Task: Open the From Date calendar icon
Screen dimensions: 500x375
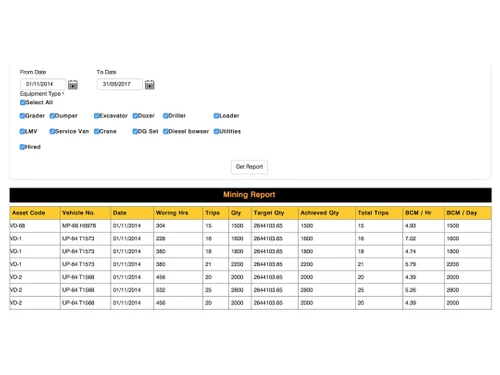Action: (73, 85)
